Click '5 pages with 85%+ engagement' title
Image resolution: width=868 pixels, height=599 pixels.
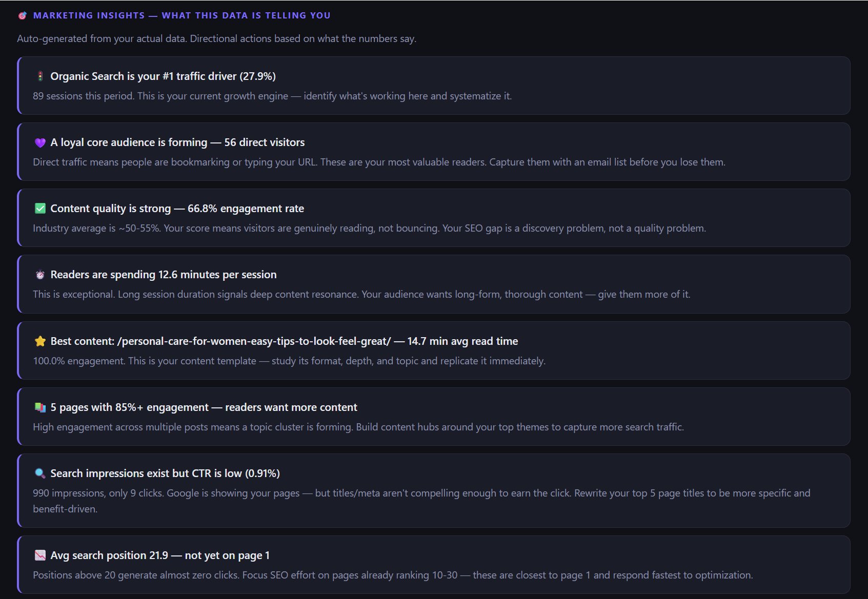click(204, 407)
